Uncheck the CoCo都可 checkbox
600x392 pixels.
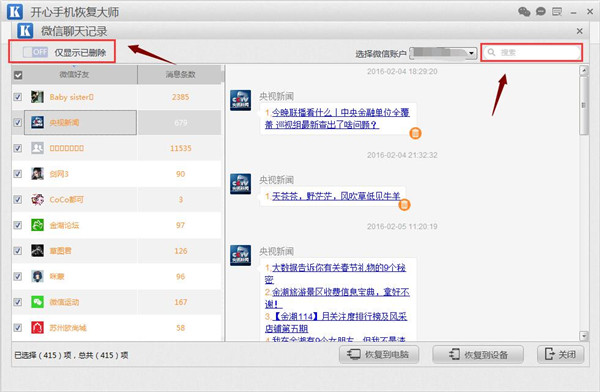(18, 199)
